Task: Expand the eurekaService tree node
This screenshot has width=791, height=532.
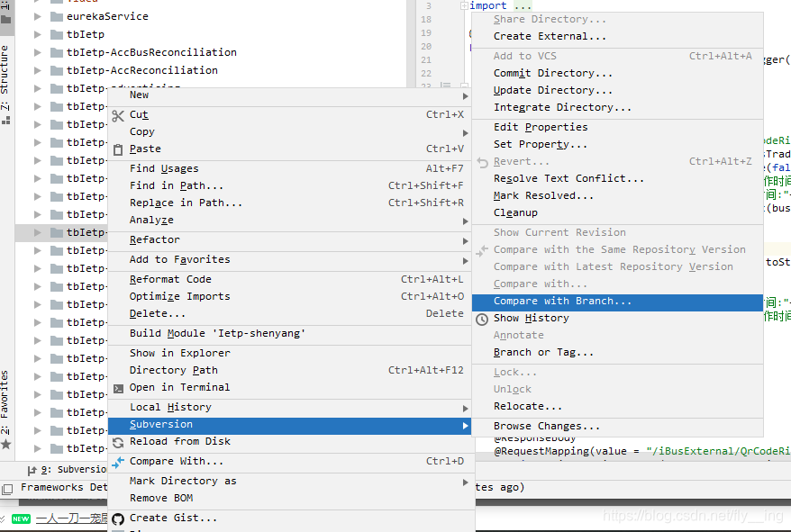Action: (37, 16)
